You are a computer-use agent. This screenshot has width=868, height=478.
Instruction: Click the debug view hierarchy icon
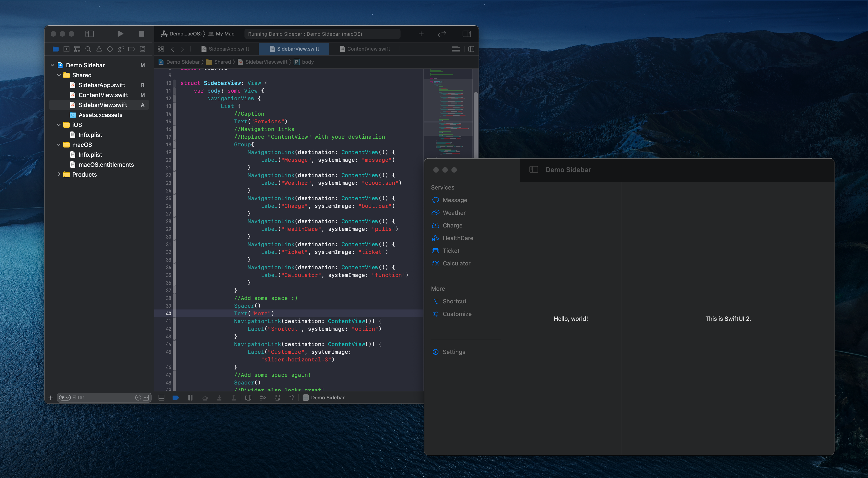point(248,398)
